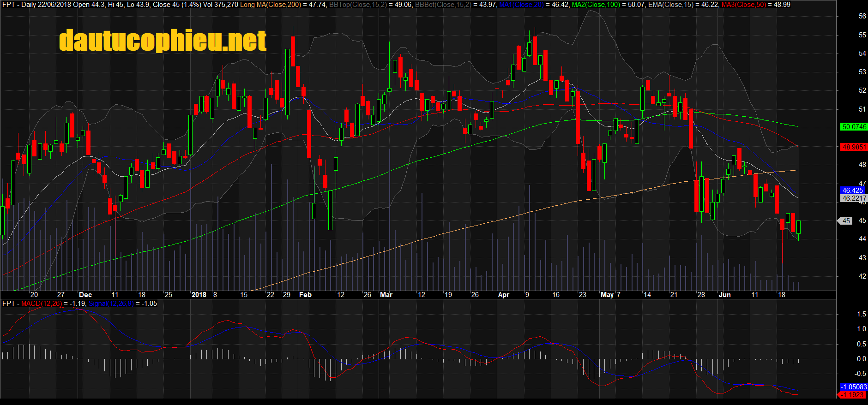Select the Long MA(Close,200) legend label
Image resolution: width=868 pixels, height=405 pixels.
[x=271, y=5]
